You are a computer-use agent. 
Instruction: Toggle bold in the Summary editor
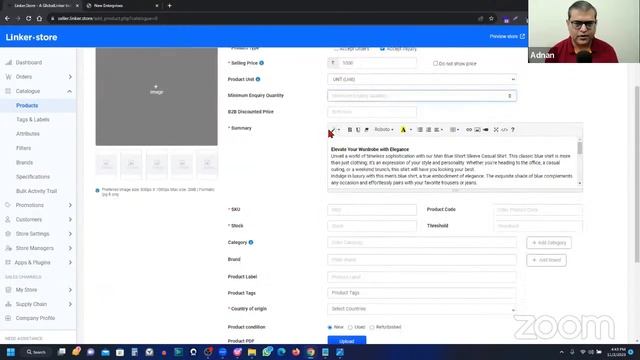(x=350, y=130)
